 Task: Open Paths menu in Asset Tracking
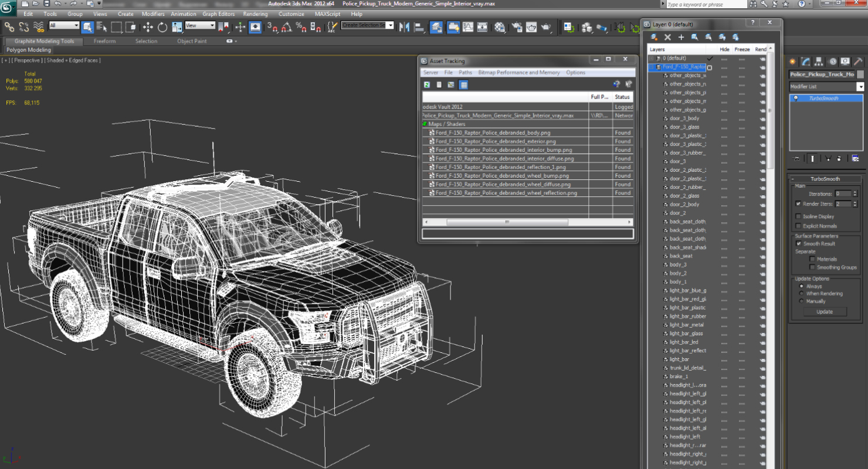click(x=465, y=73)
